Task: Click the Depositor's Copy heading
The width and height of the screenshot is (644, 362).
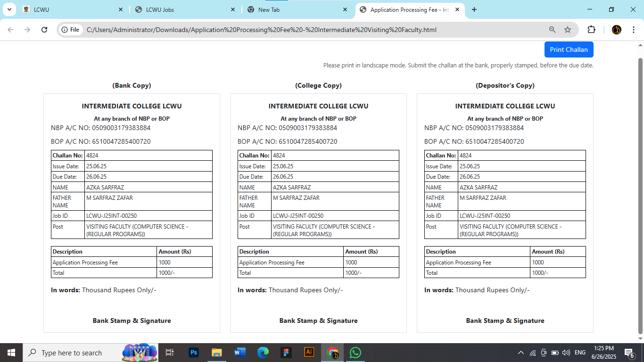Action: (x=505, y=85)
